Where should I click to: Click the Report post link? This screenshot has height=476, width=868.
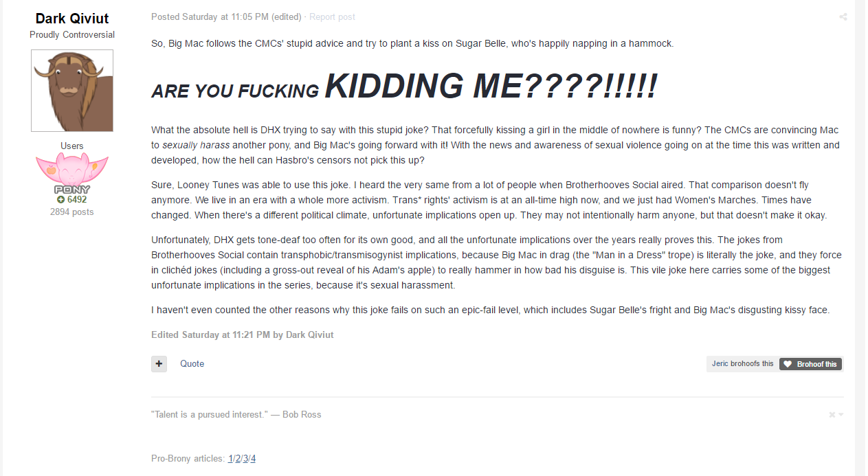coord(333,16)
